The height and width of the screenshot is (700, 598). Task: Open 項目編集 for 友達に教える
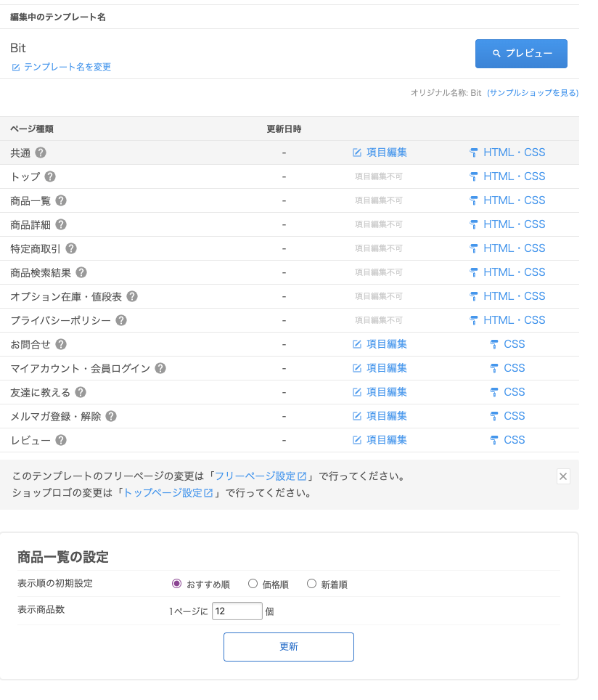coord(380,392)
